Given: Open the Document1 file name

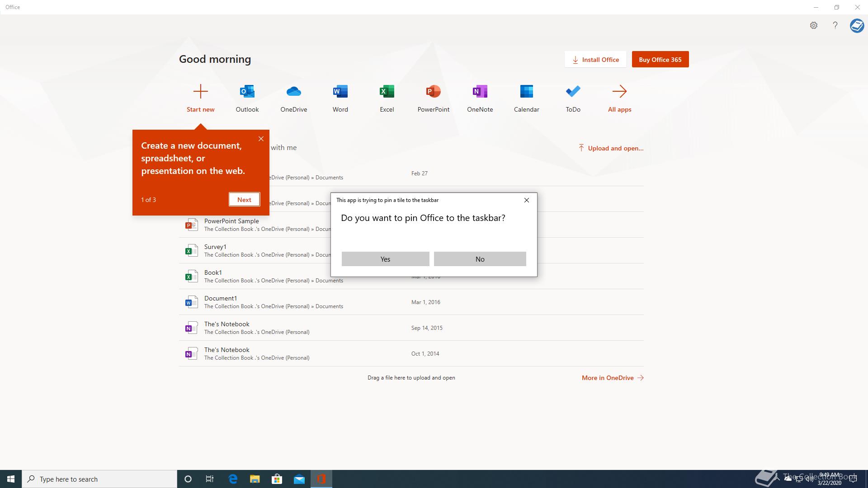Looking at the screenshot, I should point(221,298).
